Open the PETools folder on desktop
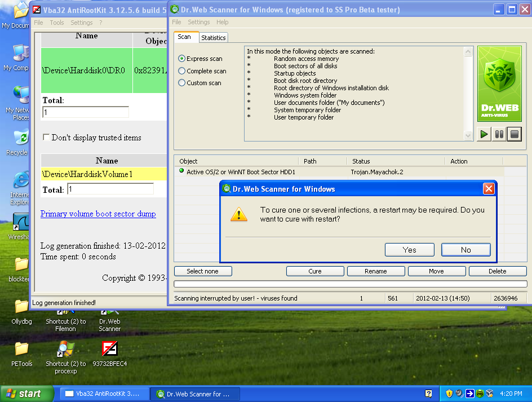Image resolution: width=532 pixels, height=402 pixels. pyautogui.click(x=21, y=349)
